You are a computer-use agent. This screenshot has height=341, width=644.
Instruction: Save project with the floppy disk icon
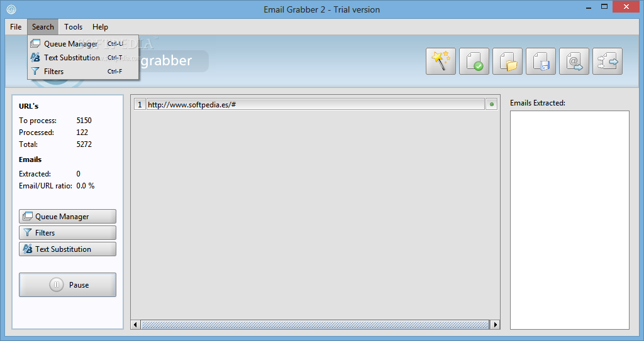540,61
